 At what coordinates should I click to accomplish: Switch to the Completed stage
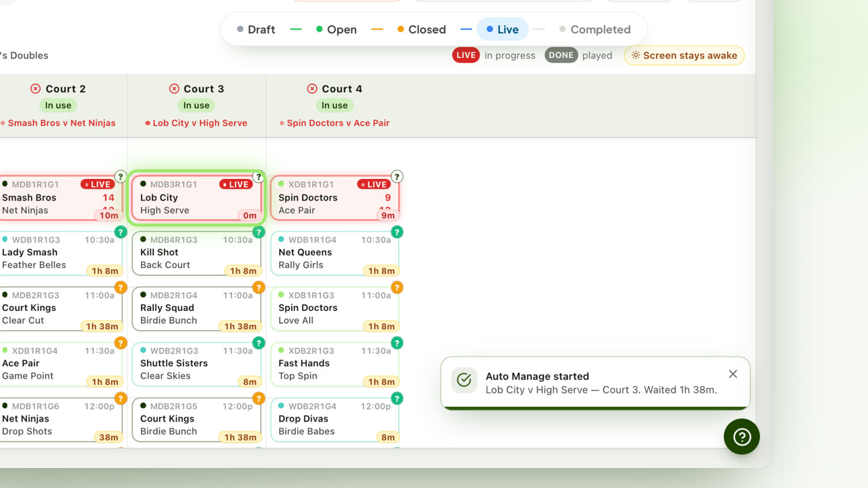pyautogui.click(x=595, y=30)
